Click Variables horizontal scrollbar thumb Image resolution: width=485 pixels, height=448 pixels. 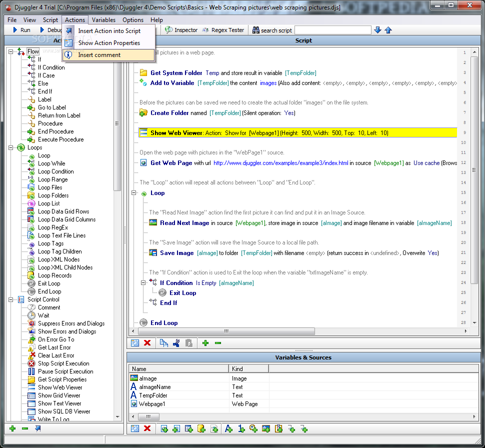(148, 416)
